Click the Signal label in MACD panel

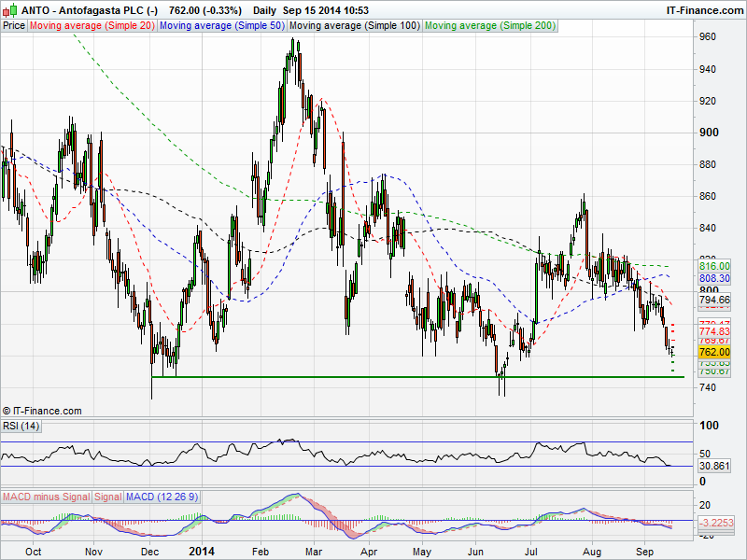pos(107,495)
